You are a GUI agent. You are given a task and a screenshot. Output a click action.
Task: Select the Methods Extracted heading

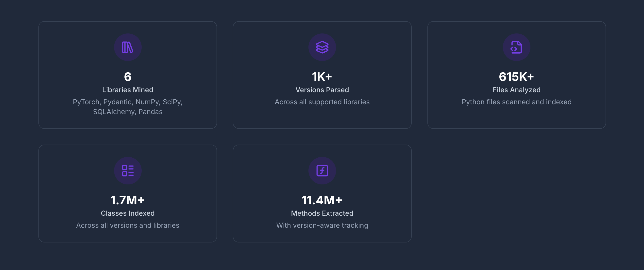pos(322,213)
